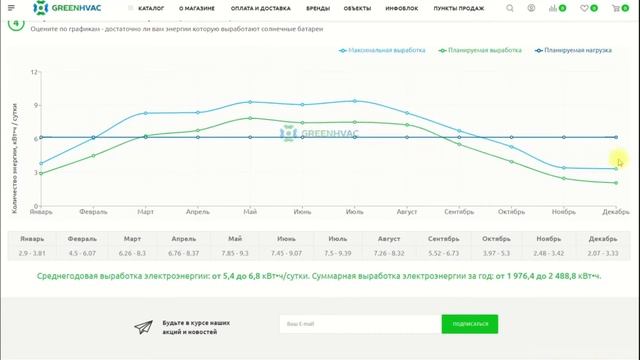Screen dimensions: 640x360
Task: Click Октябрь table cell 3.97 - 5.3
Action: coord(496,253)
